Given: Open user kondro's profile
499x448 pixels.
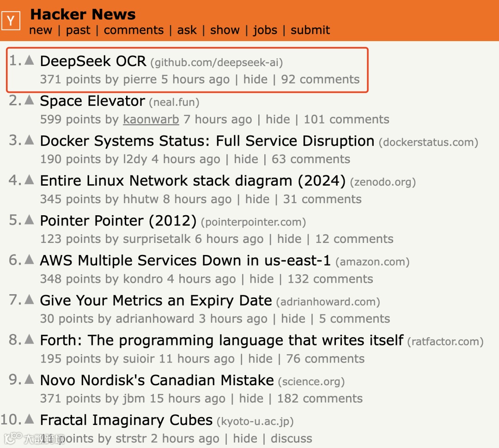Looking at the screenshot, I should [x=143, y=279].
